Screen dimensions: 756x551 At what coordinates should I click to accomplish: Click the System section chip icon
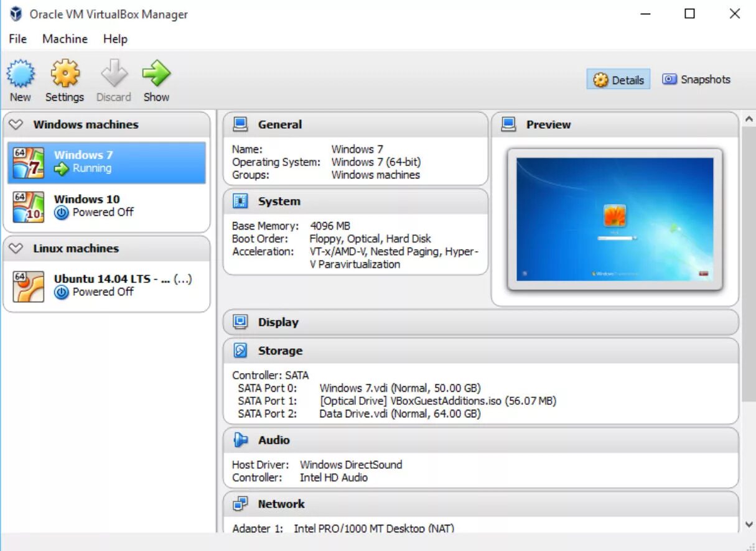pyautogui.click(x=240, y=201)
